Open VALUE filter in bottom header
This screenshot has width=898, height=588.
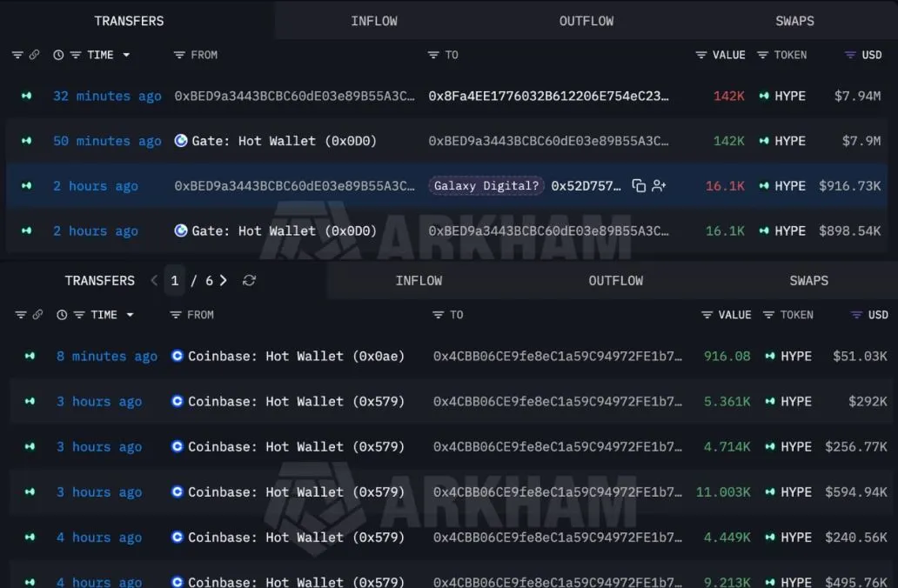tap(707, 315)
